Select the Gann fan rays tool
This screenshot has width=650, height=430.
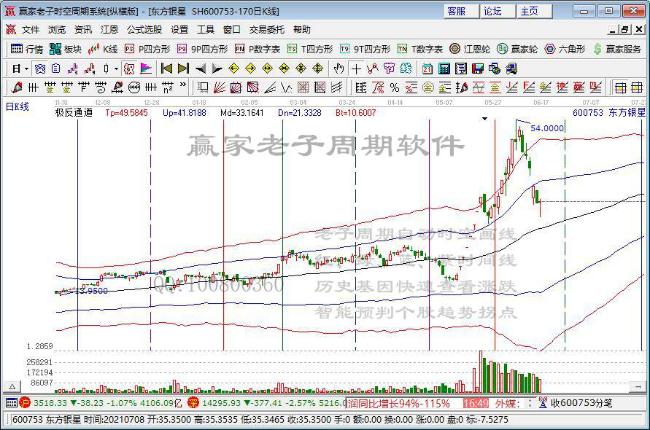(219, 87)
